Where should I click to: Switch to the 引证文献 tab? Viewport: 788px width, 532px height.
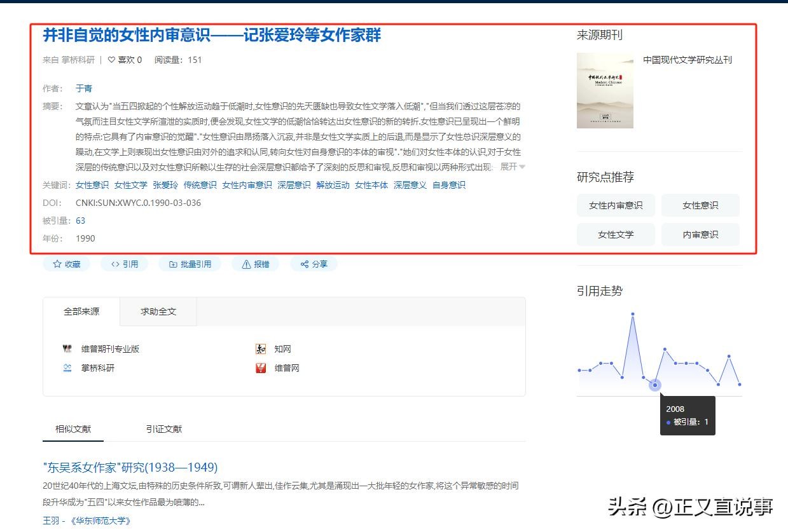point(163,429)
